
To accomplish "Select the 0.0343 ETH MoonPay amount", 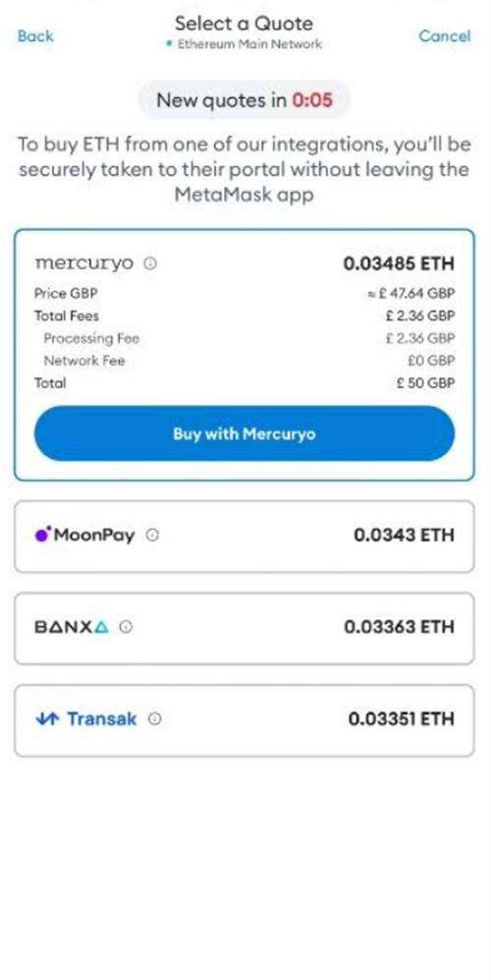I will 405,535.
